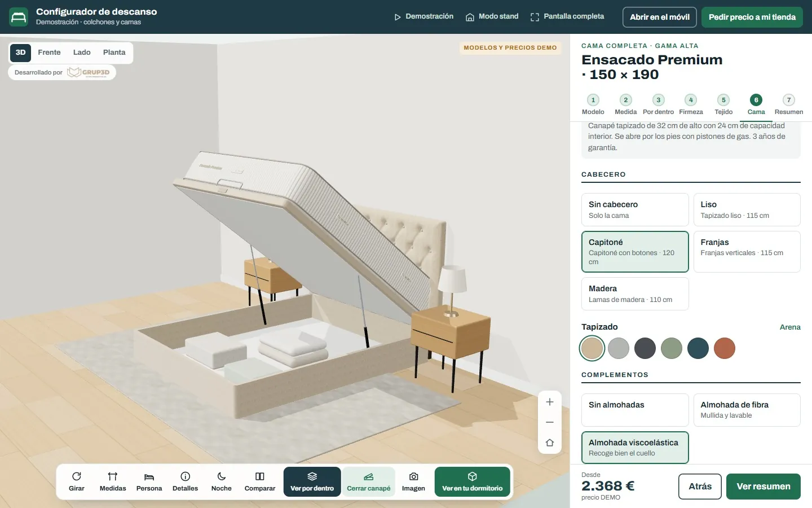Viewport: 812px width, 508px height.
Task: Enable Modo stand
Action: (492, 16)
